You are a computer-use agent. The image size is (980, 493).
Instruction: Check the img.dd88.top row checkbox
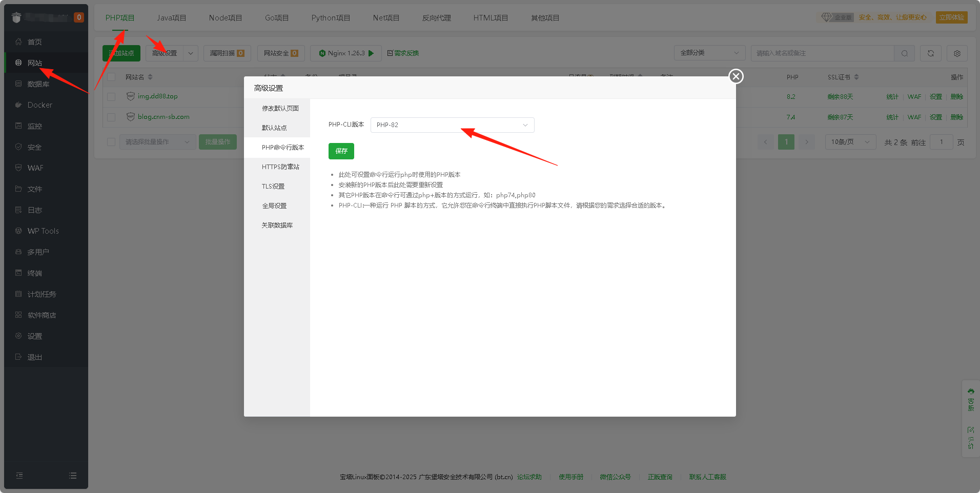111,96
